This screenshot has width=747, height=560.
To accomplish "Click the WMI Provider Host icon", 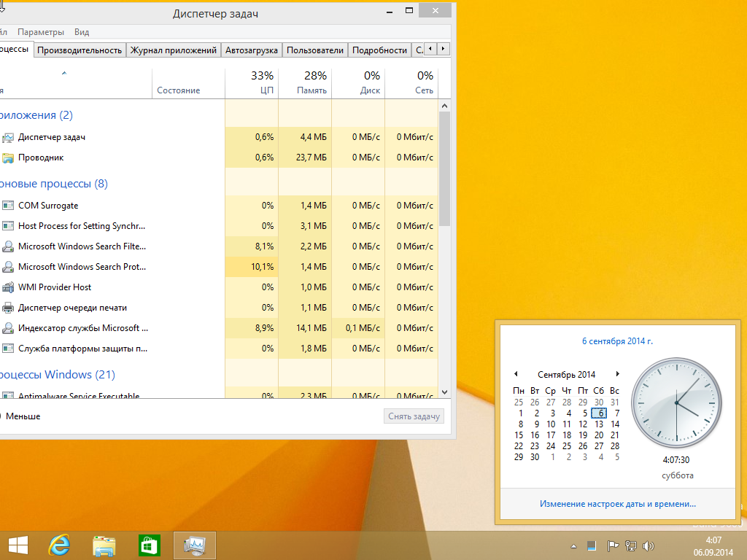I will (x=8, y=287).
